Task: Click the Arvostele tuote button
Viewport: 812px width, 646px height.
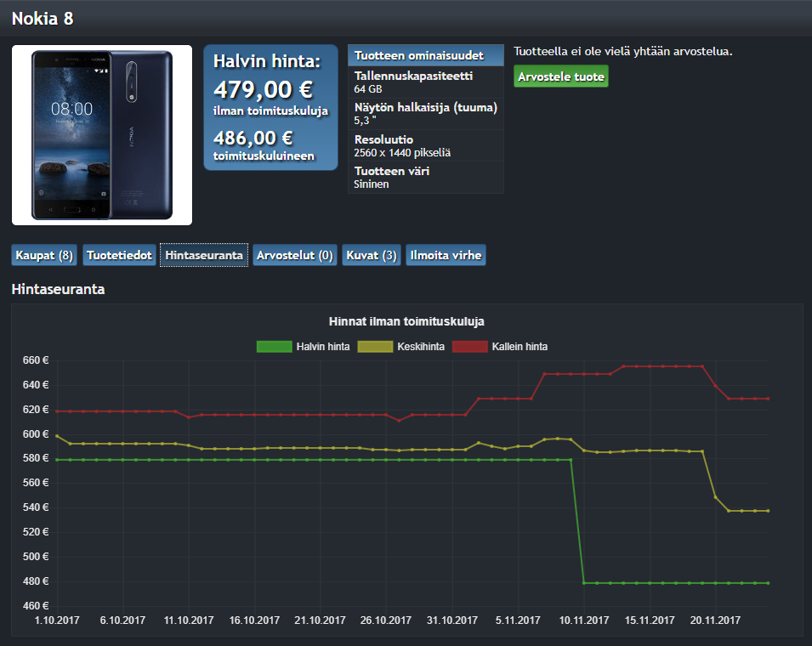Action: 561,76
